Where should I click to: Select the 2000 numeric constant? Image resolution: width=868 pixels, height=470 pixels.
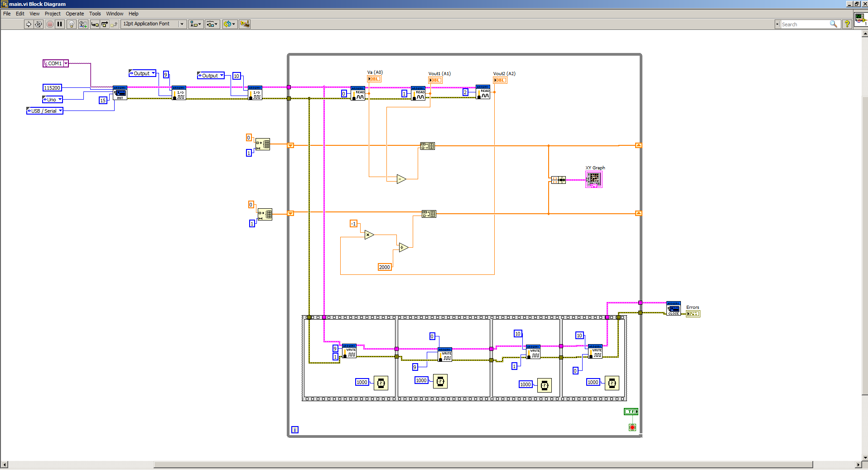coord(384,267)
